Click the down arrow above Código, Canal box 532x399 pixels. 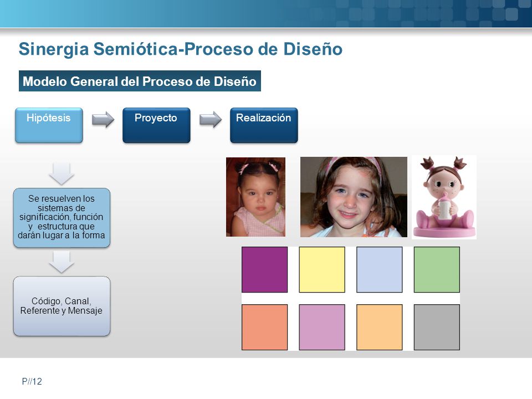[62, 262]
